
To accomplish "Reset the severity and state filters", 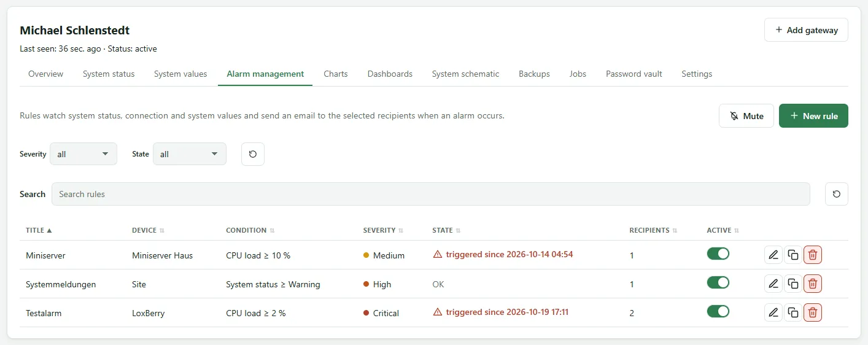I will coord(253,154).
